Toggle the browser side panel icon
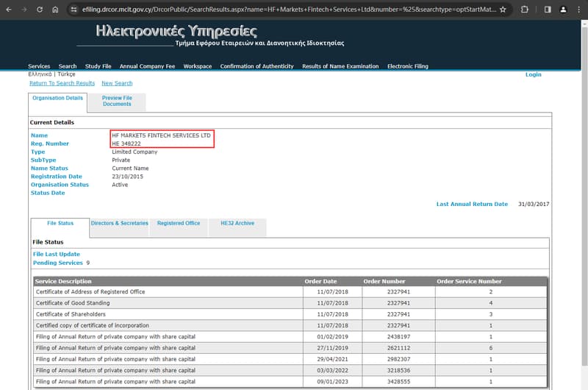The image size is (588, 390). (548, 10)
